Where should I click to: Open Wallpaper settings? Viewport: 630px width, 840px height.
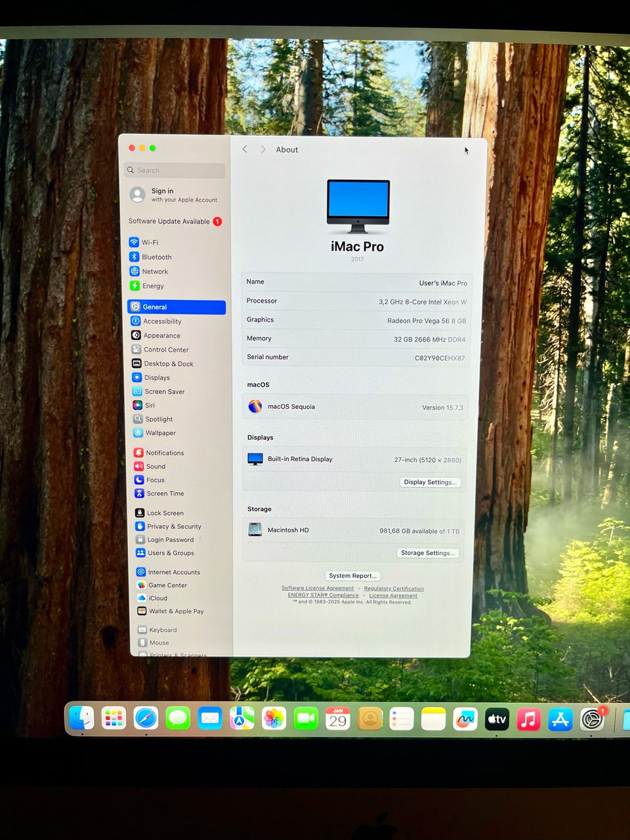point(154,432)
